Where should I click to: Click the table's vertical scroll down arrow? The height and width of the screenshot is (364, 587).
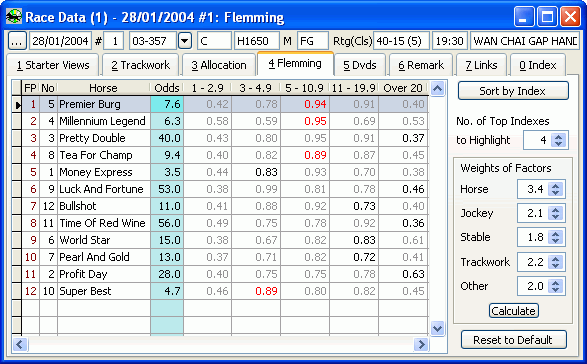point(437,328)
